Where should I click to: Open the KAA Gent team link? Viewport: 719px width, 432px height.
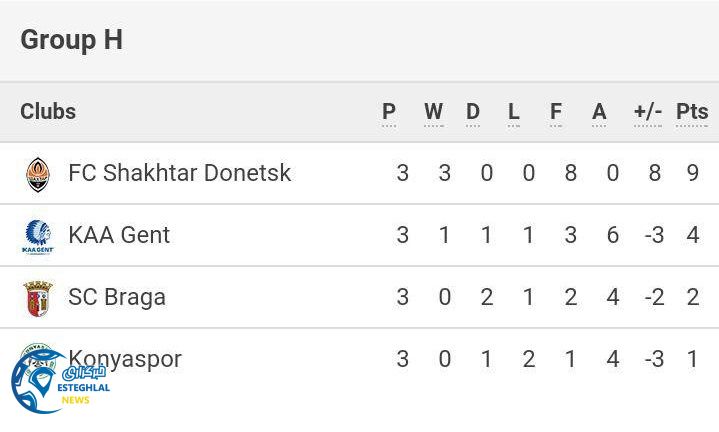(x=119, y=235)
